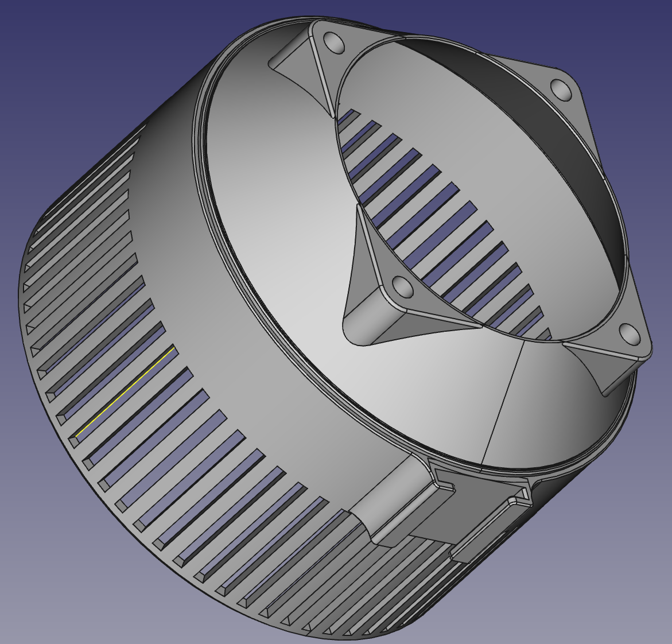Click the mounting hole in the large triangular gusset bracket
The width and height of the screenshot is (672, 644).
click(x=402, y=287)
